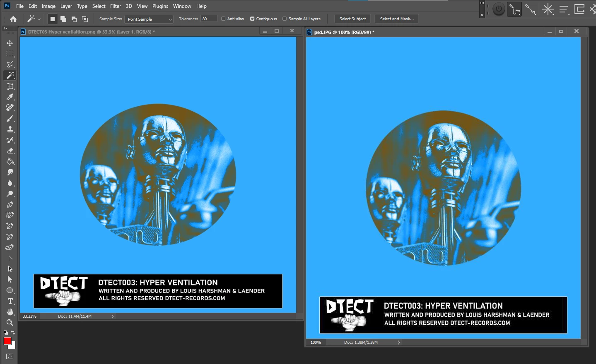Click the 33.33% zoom field in DTECT03 window

click(x=29, y=316)
